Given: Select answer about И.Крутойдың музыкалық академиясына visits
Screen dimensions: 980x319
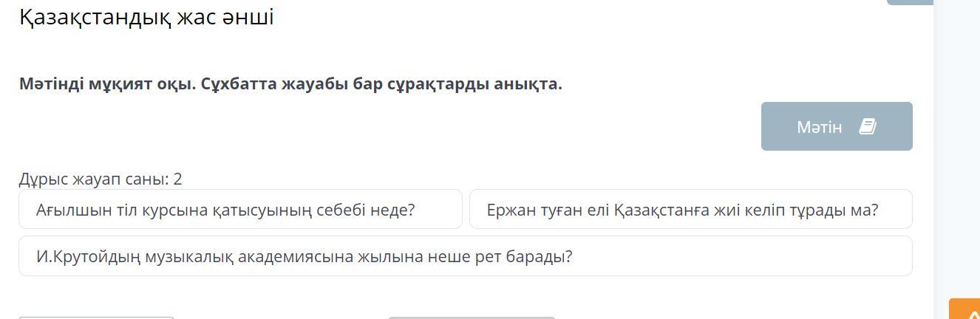Looking at the screenshot, I should 466,256.
